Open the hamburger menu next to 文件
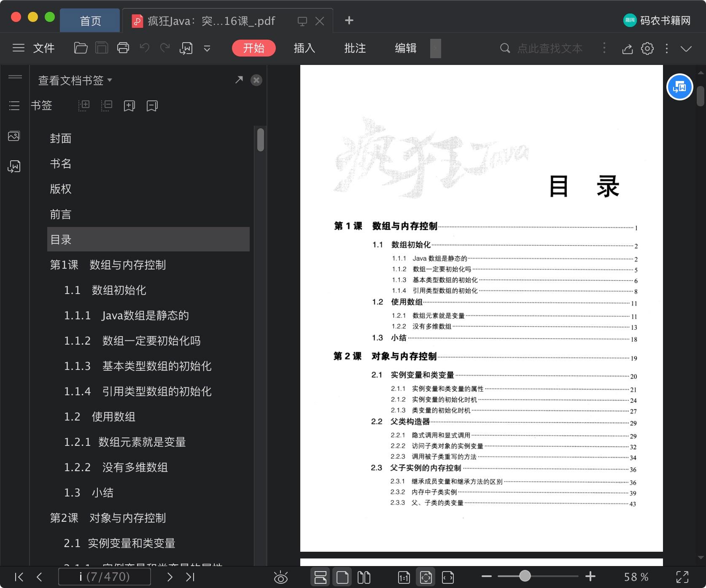Image resolution: width=706 pixels, height=588 pixels. click(x=19, y=48)
